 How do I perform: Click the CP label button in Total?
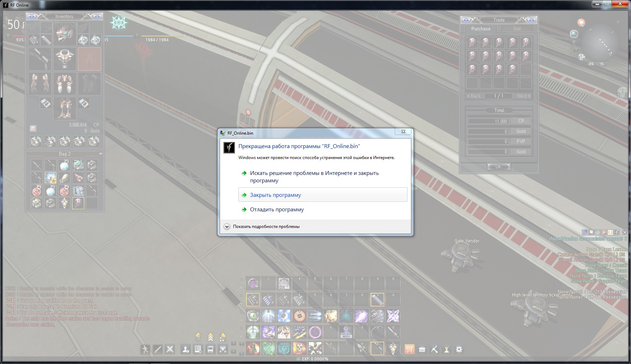coord(521,121)
